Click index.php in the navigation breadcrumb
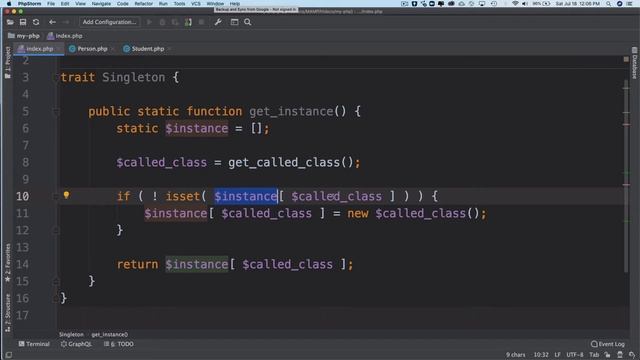Image resolution: width=640 pixels, height=360 pixels. point(64,36)
